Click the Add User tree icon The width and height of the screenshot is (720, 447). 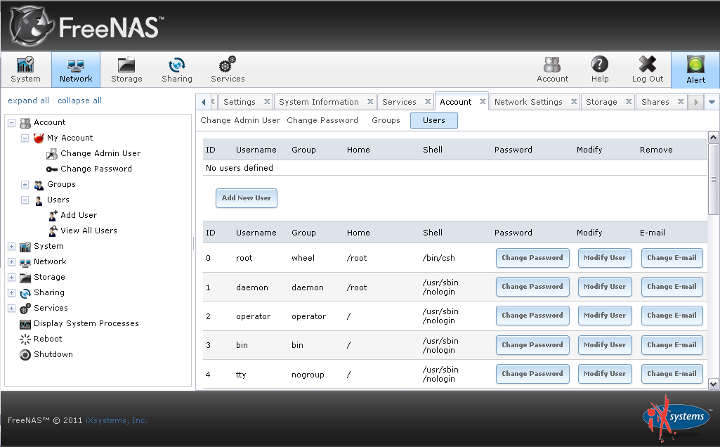pyautogui.click(x=53, y=215)
